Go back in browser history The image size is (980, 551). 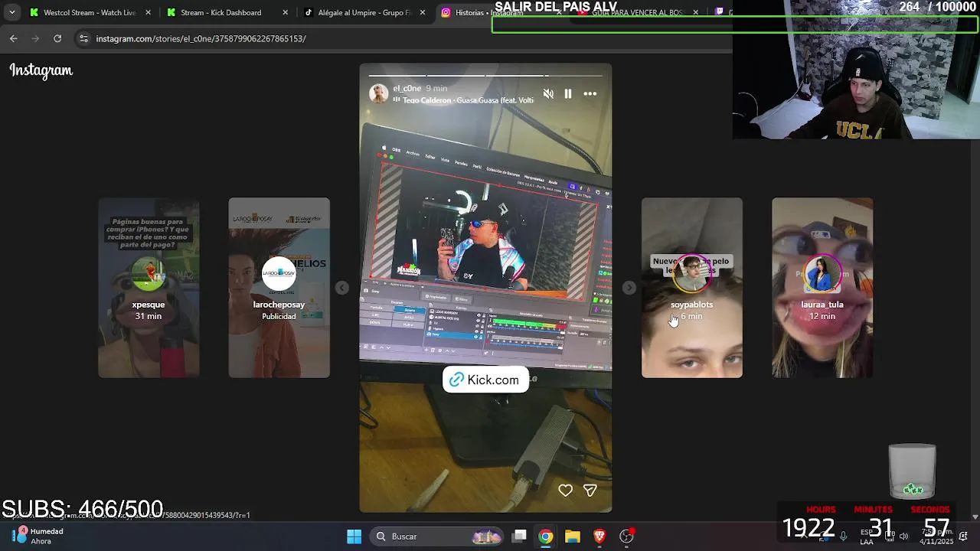click(13, 38)
